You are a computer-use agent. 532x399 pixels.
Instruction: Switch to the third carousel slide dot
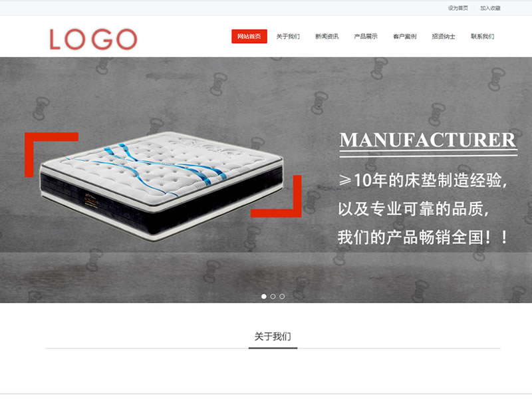coord(282,296)
